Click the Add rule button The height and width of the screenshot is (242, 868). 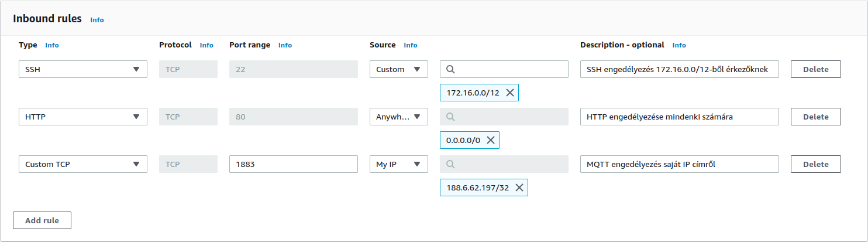point(42,220)
